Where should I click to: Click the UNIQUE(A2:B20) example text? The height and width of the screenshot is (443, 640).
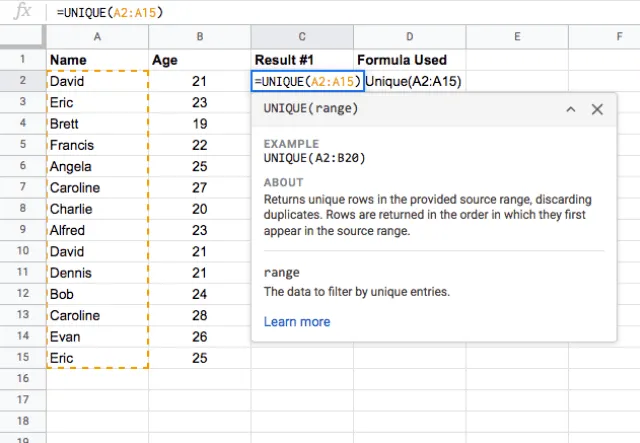[x=314, y=158]
